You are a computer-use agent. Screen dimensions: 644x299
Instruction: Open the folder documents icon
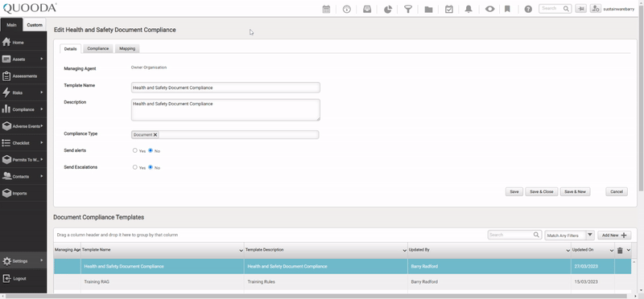[428, 9]
